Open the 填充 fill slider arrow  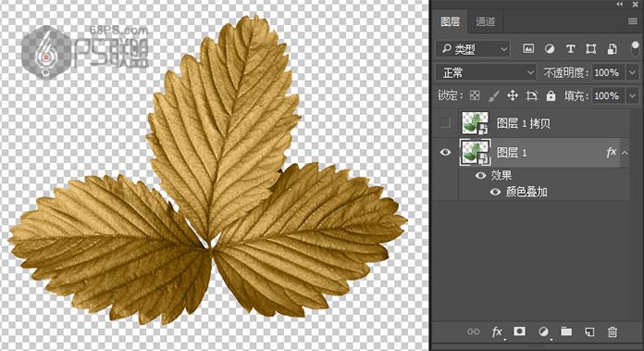click(632, 96)
